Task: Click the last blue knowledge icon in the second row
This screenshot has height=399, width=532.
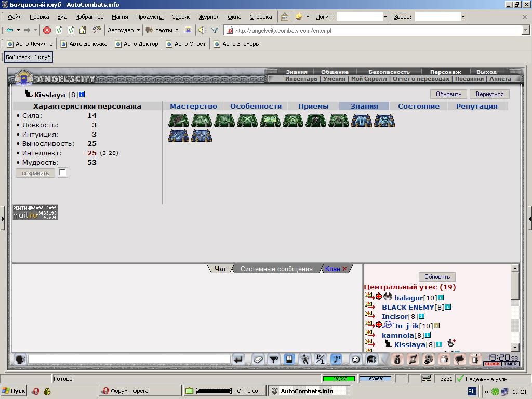Action: point(202,136)
